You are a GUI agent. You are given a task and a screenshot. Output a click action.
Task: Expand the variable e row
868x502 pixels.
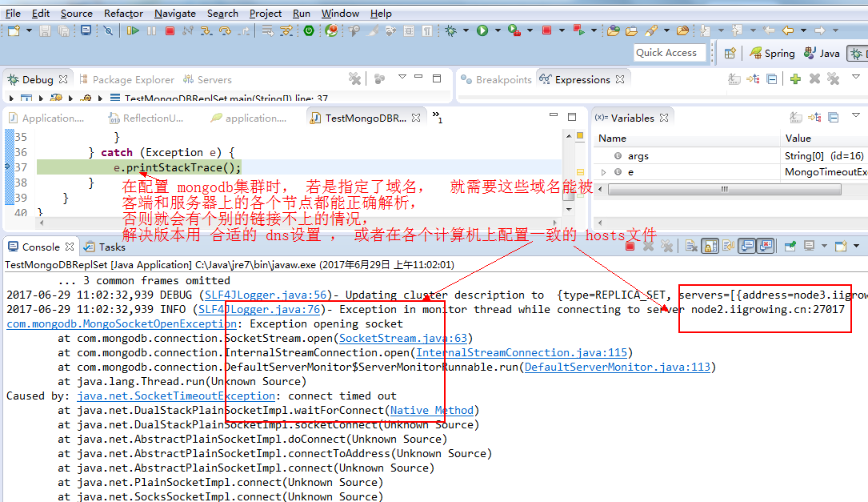603,172
